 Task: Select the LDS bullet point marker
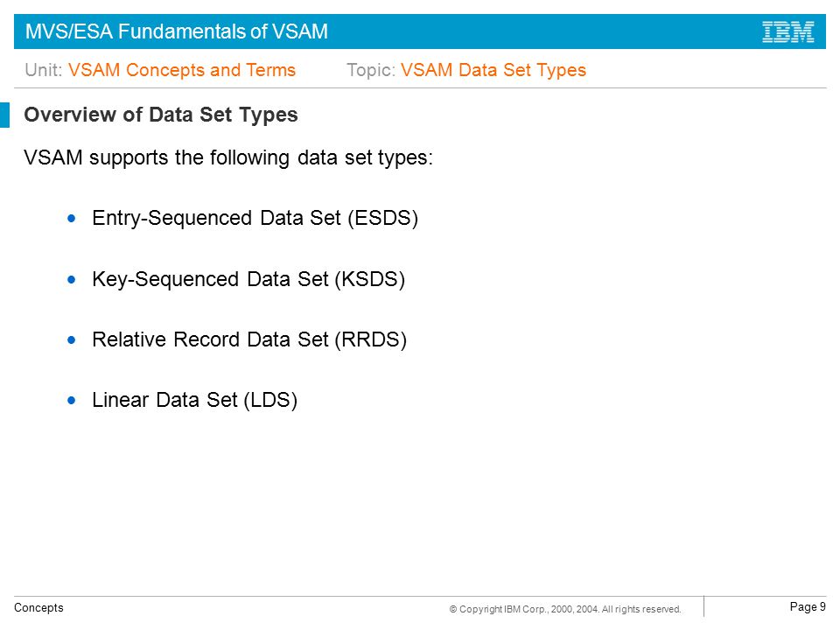pyautogui.click(x=72, y=400)
